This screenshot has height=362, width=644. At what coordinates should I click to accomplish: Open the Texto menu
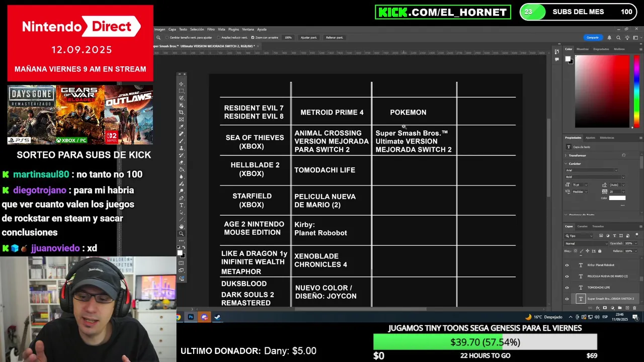point(183,29)
